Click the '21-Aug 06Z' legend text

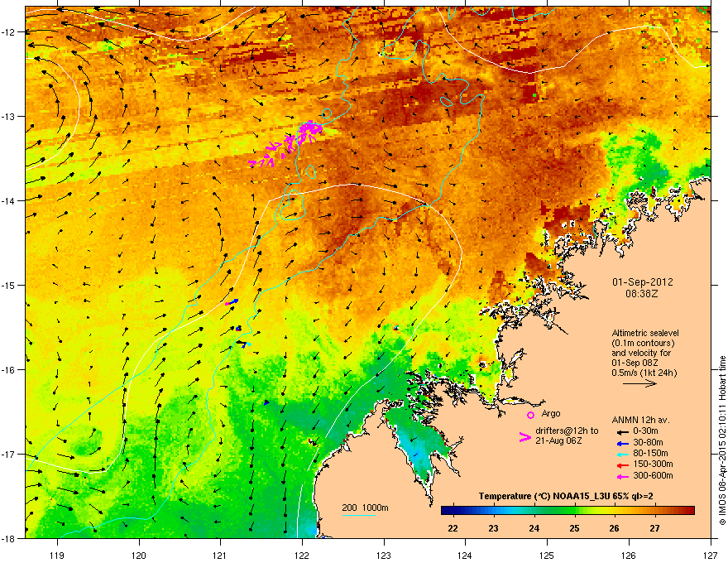click(558, 440)
